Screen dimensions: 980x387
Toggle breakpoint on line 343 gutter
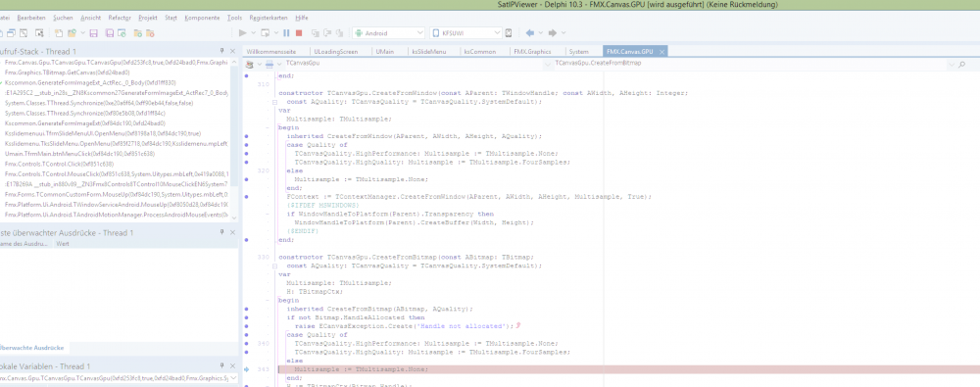click(x=246, y=369)
